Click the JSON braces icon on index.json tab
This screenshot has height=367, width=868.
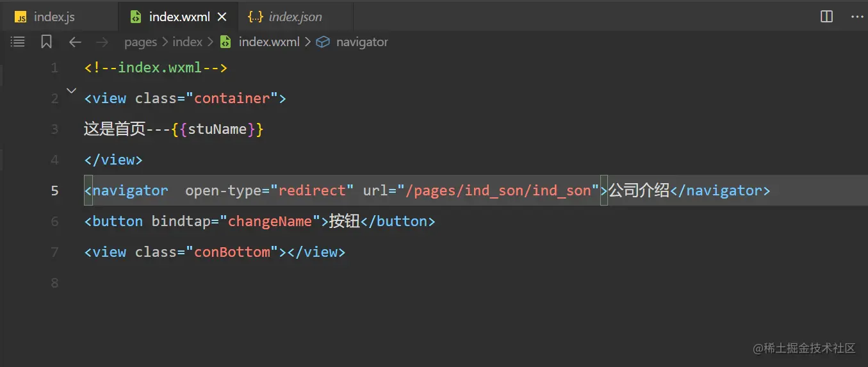[256, 17]
